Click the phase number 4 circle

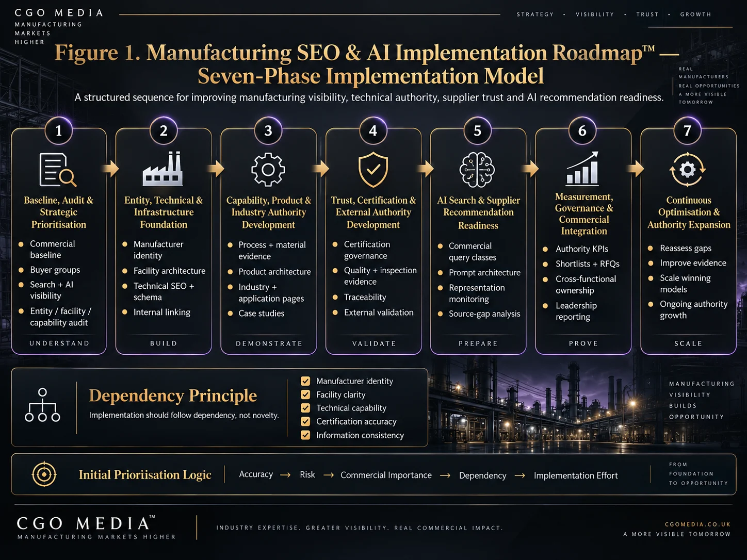(x=373, y=131)
